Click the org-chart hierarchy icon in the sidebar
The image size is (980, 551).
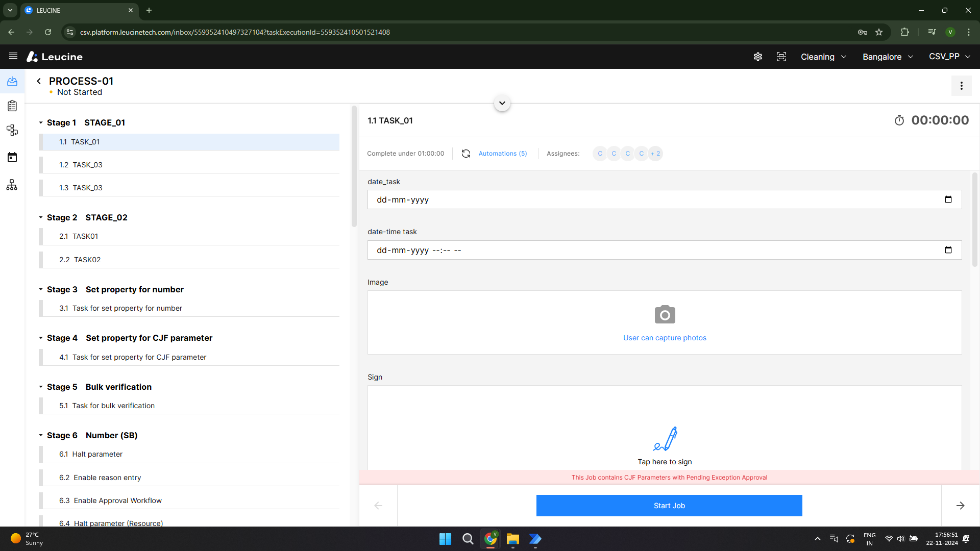12,185
